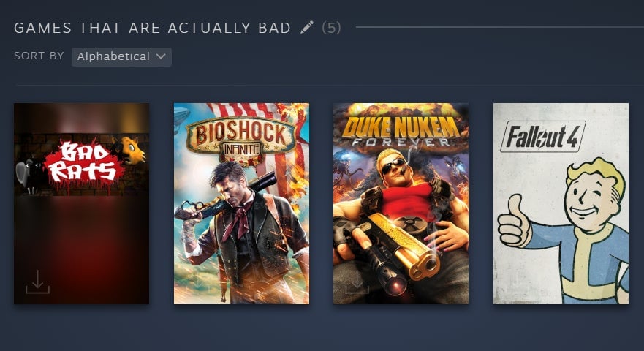Click the chevron arrow beside Alphabetical
This screenshot has width=644, height=351.
coord(161,56)
